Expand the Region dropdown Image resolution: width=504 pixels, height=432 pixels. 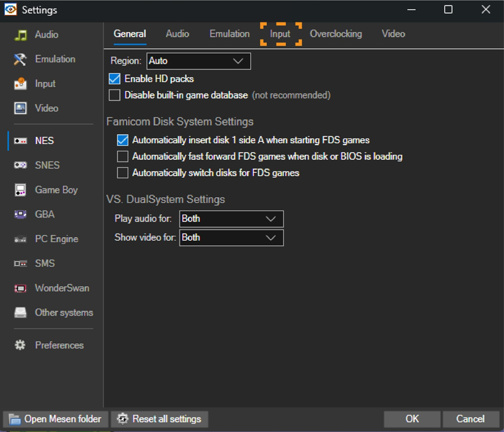(x=199, y=61)
